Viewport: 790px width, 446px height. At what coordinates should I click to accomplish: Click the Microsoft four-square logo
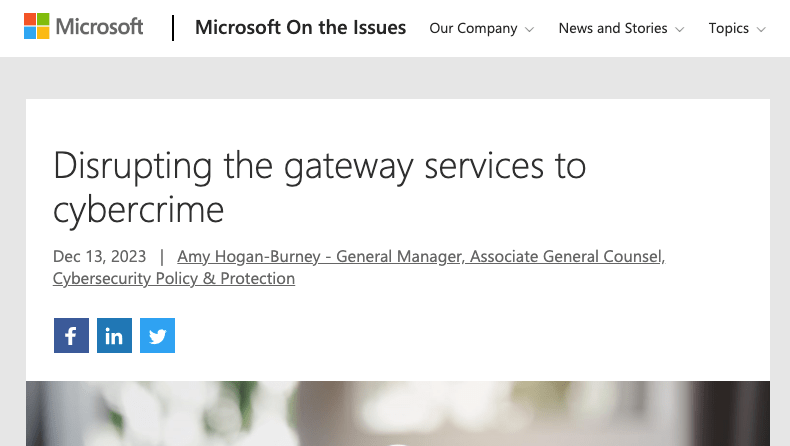click(x=36, y=27)
